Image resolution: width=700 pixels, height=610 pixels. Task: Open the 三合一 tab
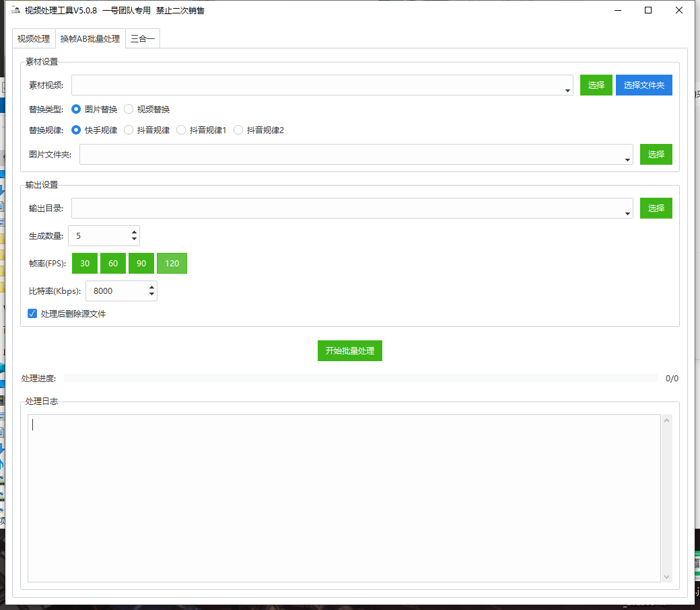[143, 39]
